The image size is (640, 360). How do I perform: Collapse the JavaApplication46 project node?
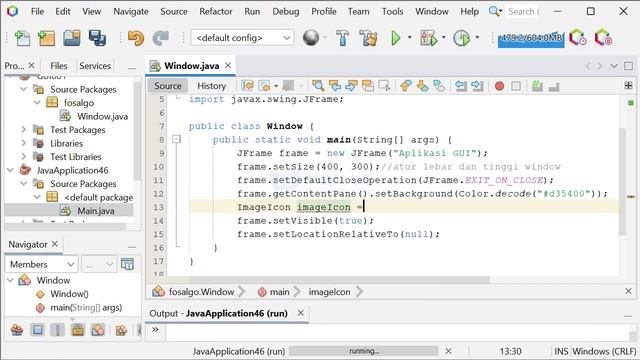click(x=11, y=170)
